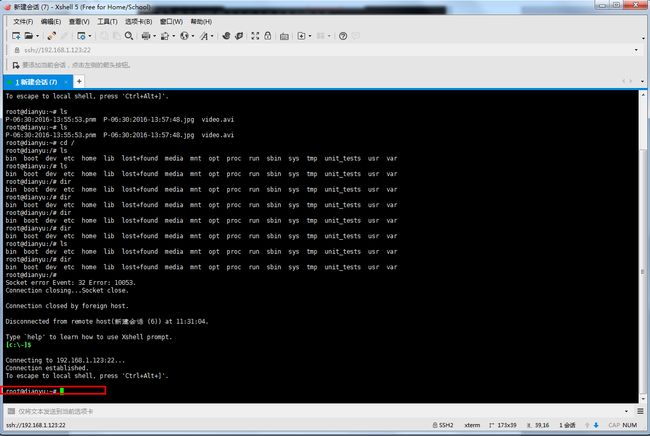Click scrollbar down arrow of terminal
Image resolution: width=650 pixels, height=436 pixels.
[643, 399]
